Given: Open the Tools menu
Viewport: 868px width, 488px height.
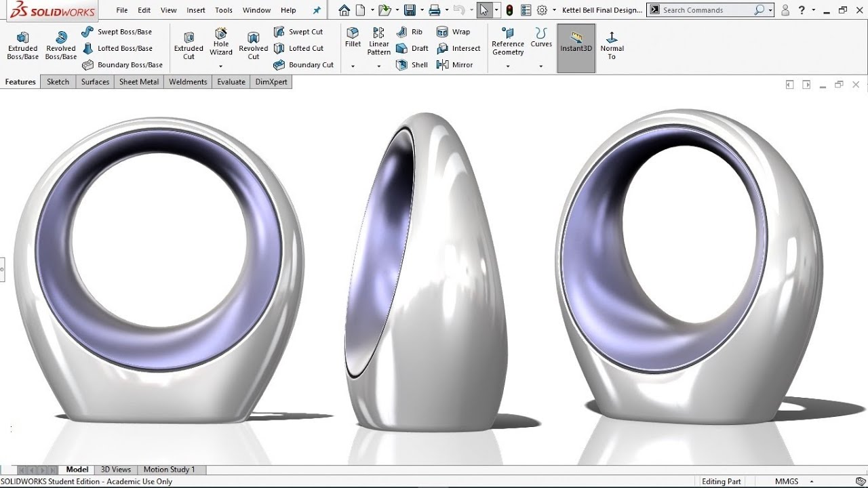Looking at the screenshot, I should [224, 10].
